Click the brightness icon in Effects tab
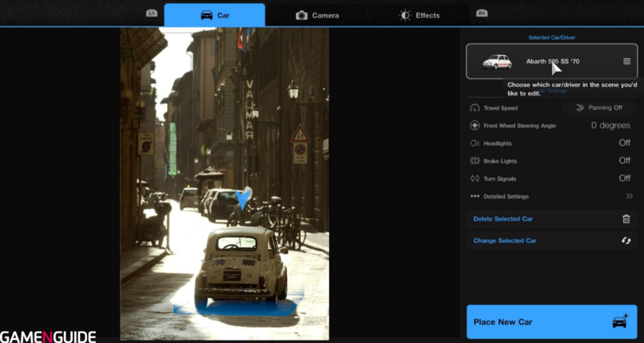 [x=405, y=15]
